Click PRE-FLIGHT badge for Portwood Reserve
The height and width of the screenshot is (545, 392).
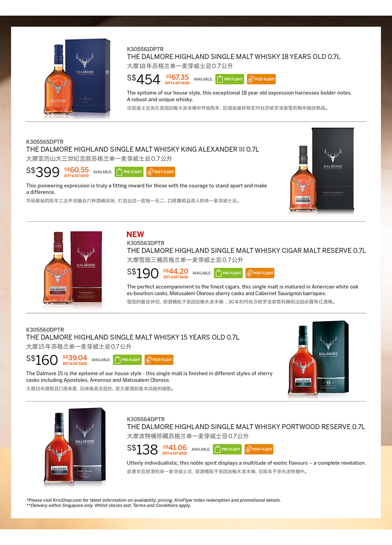pos(227,449)
